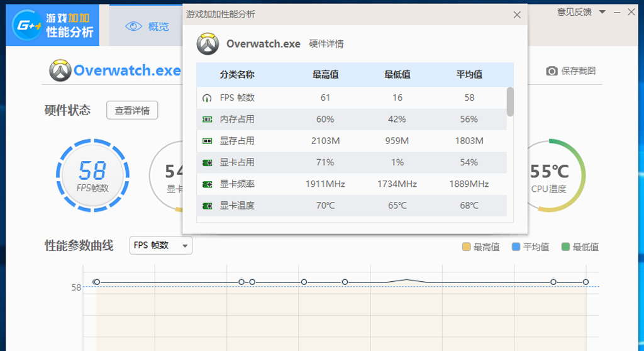
Task: Click the 最低值 column header
Action: (397, 74)
